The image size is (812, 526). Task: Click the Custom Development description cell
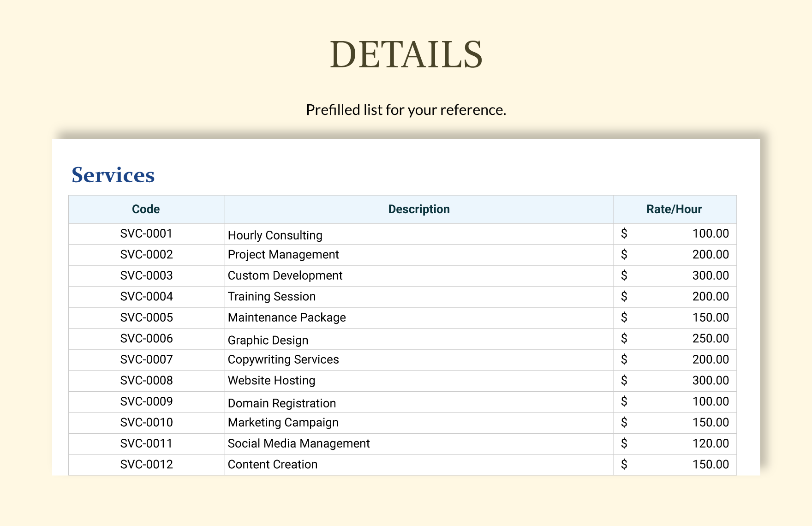(285, 275)
